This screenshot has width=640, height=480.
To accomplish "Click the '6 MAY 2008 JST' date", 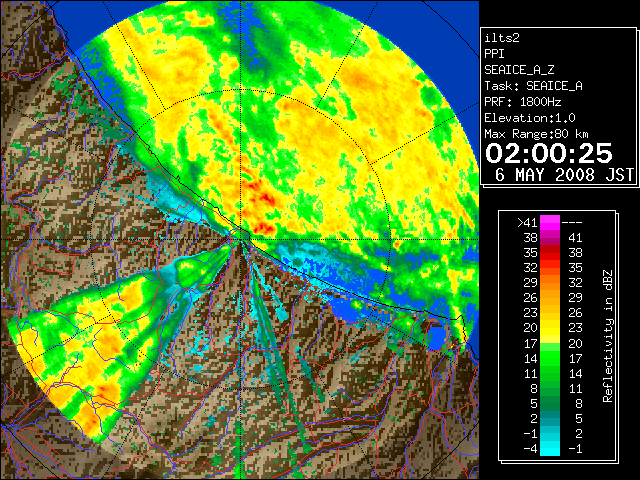I will pos(564,175).
